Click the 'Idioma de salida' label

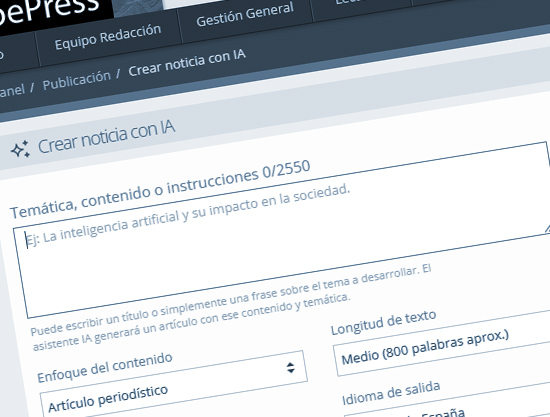tap(391, 394)
